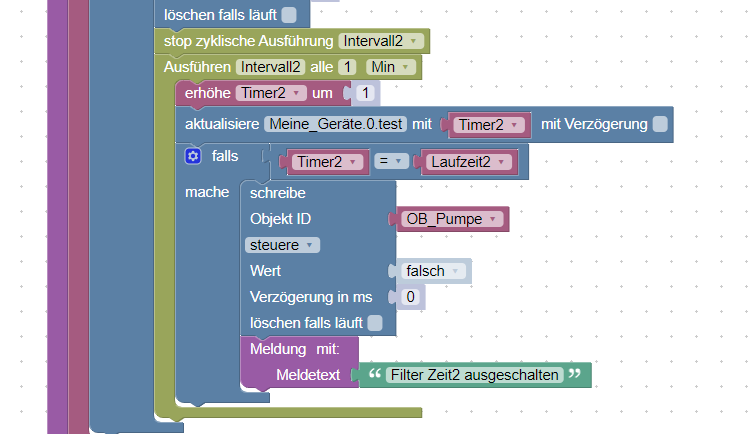The height and width of the screenshot is (434, 756).
Task: Open the equals operator dropdown
Action: (x=392, y=161)
